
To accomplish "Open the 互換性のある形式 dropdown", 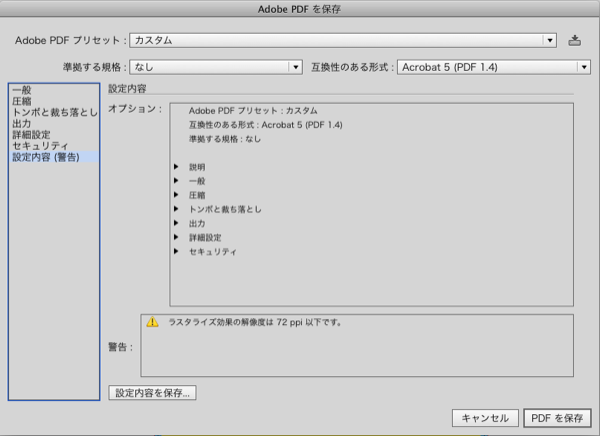I will point(494,67).
